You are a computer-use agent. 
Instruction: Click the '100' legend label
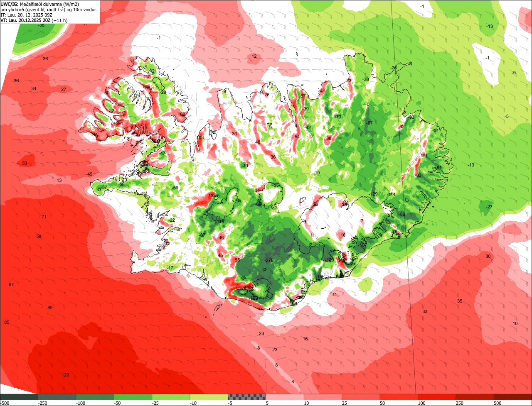coord(421,403)
